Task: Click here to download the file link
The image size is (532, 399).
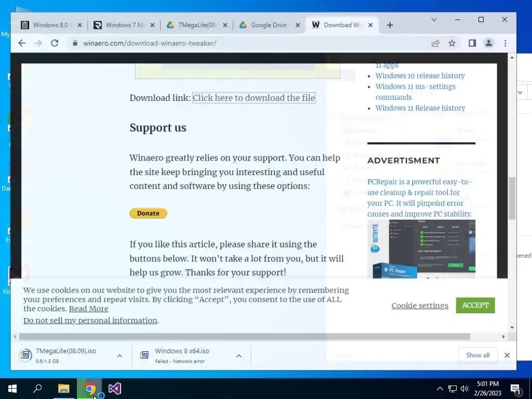Action: [254, 98]
